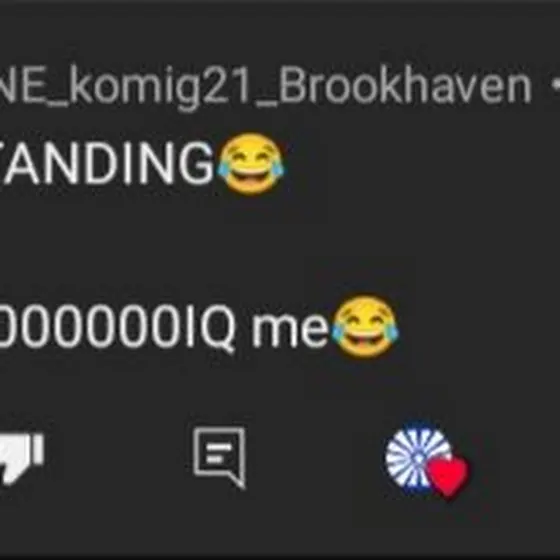Click the row of zeros before IQ
560x560 pixels.
(x=91, y=326)
